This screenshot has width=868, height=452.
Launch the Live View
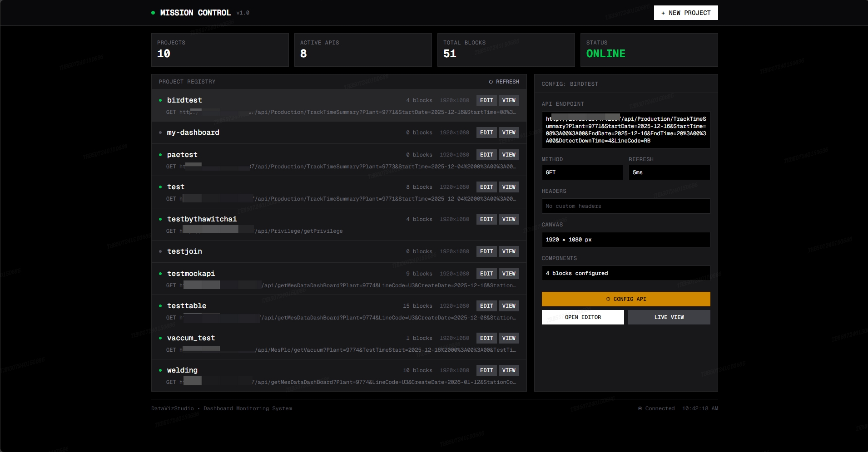pos(669,317)
